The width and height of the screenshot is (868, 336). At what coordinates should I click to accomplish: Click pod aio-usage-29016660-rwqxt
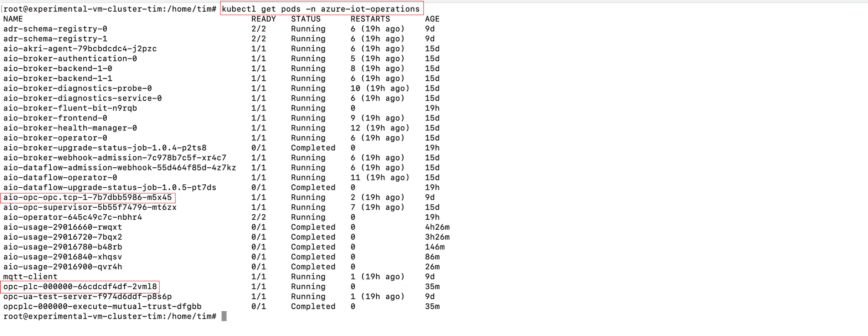[x=62, y=227]
